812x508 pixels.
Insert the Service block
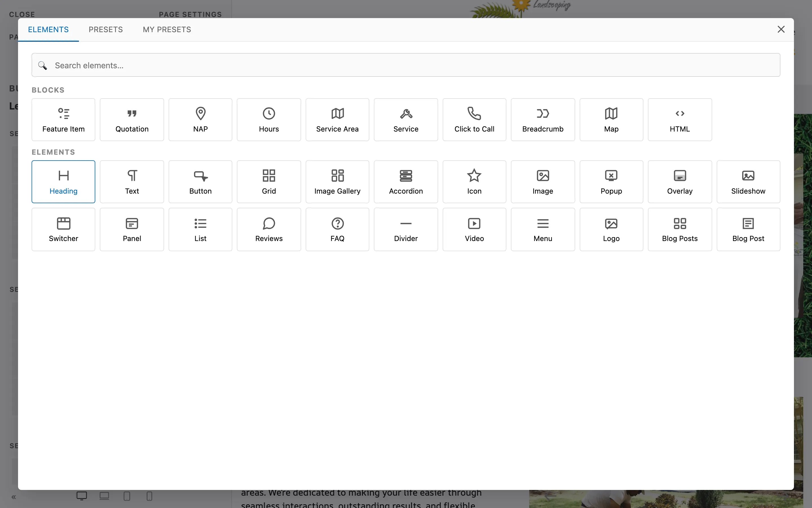tap(406, 120)
